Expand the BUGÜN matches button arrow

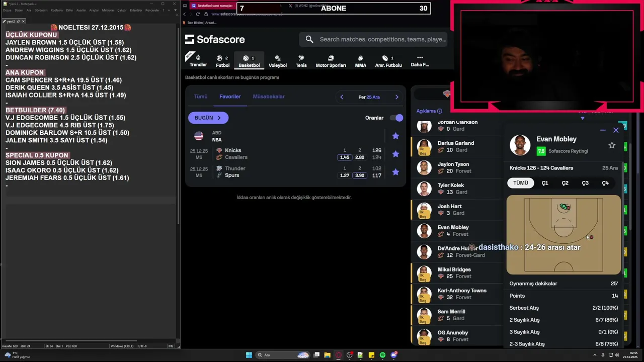pyautogui.click(x=219, y=118)
